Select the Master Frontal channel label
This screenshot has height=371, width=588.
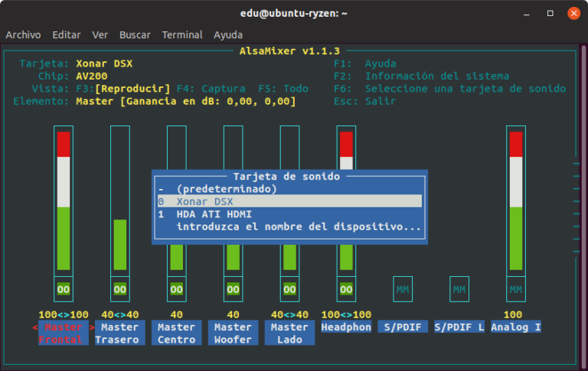[x=64, y=334]
